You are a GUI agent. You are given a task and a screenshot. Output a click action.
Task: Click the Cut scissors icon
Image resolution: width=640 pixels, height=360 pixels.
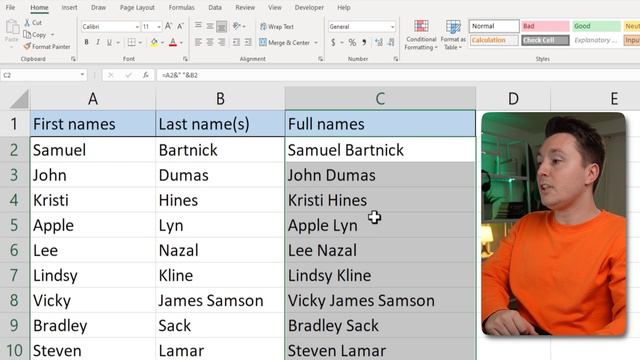(x=27, y=22)
